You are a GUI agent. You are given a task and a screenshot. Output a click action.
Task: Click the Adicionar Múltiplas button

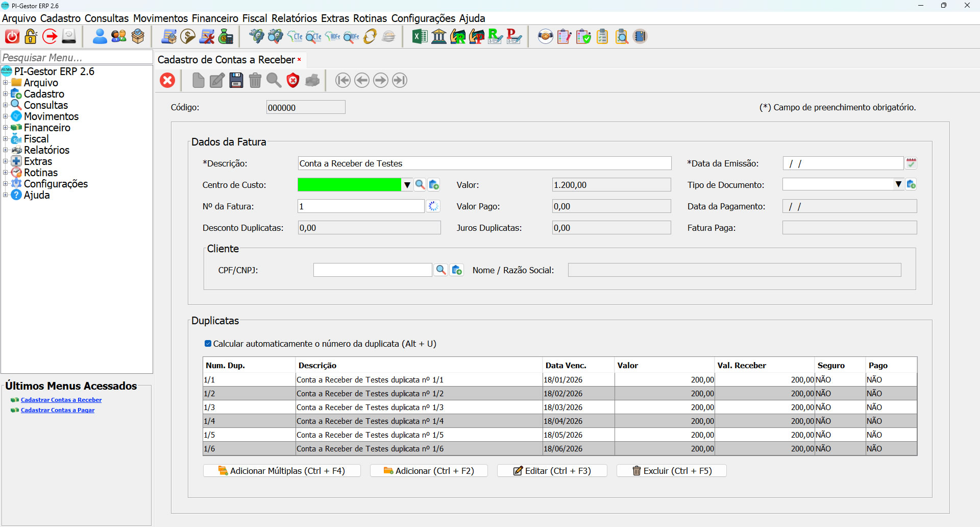coord(282,471)
